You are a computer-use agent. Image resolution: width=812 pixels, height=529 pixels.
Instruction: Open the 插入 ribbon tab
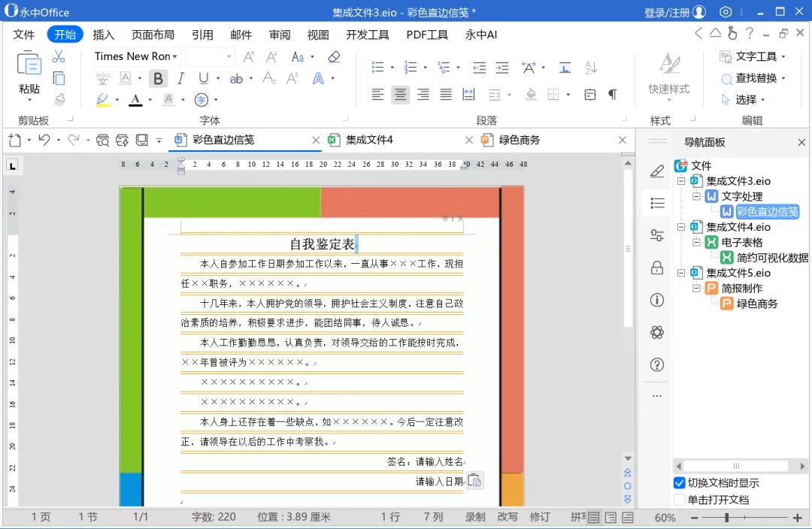104,35
